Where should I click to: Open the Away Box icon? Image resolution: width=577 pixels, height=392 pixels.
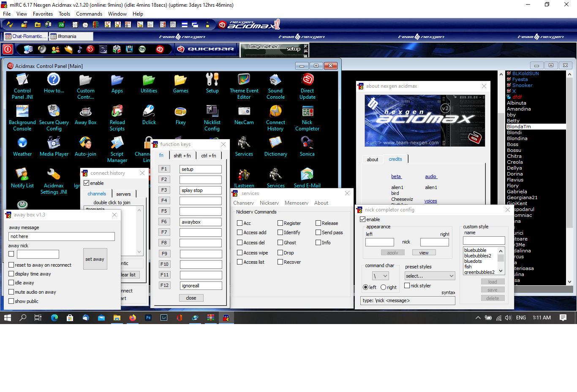86,114
